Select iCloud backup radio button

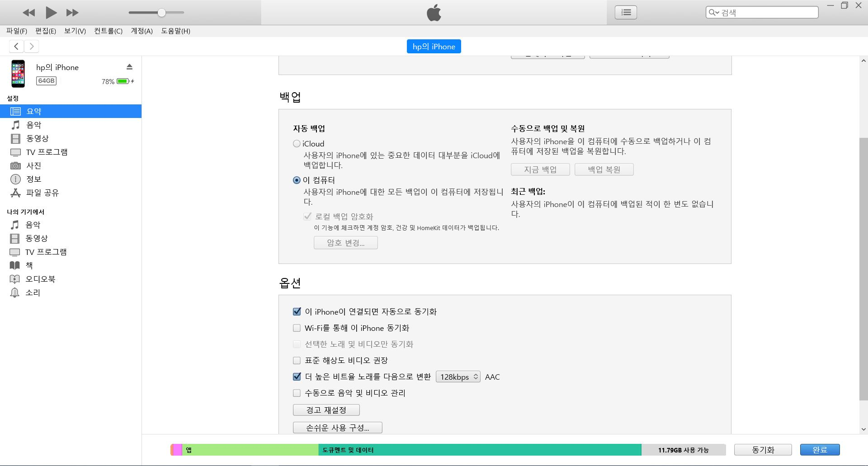tap(297, 144)
